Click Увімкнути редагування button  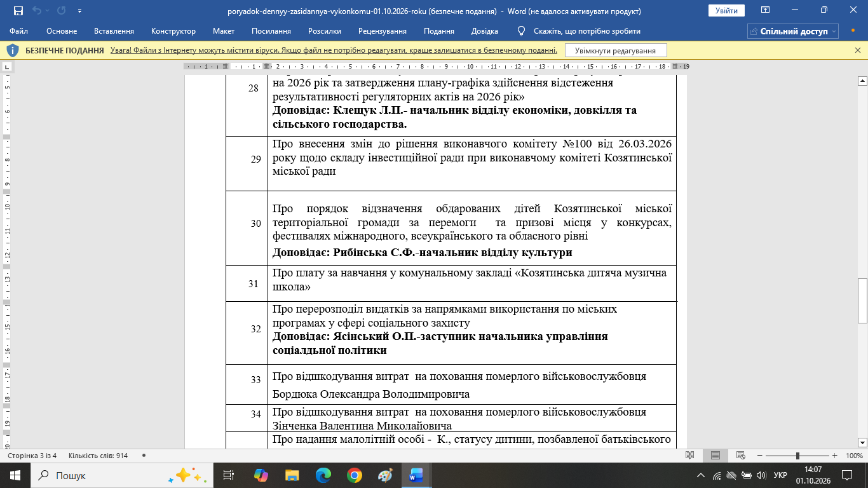[616, 50]
